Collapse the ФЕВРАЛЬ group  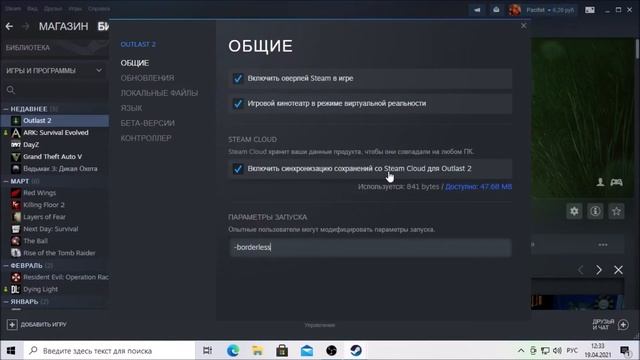click(x=6, y=266)
